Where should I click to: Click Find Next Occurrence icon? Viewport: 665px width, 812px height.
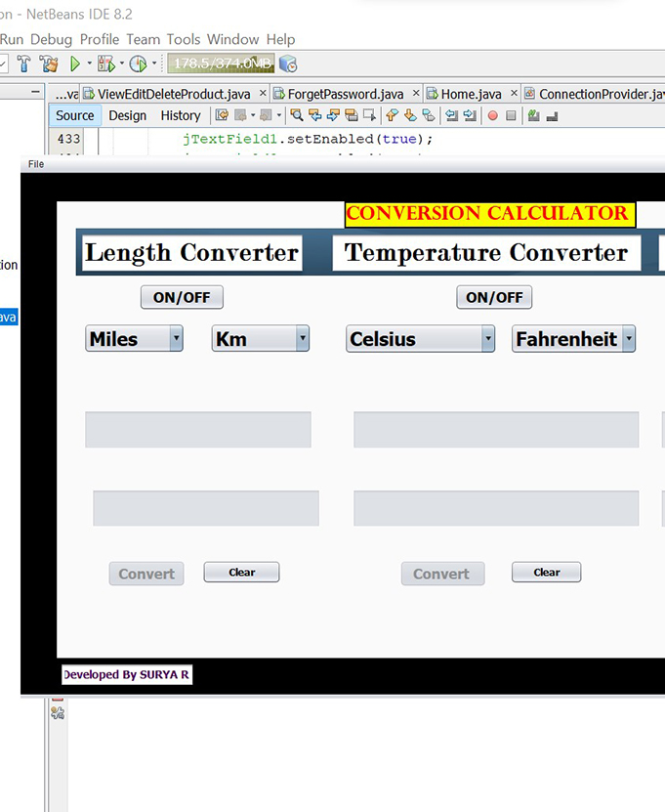[333, 115]
